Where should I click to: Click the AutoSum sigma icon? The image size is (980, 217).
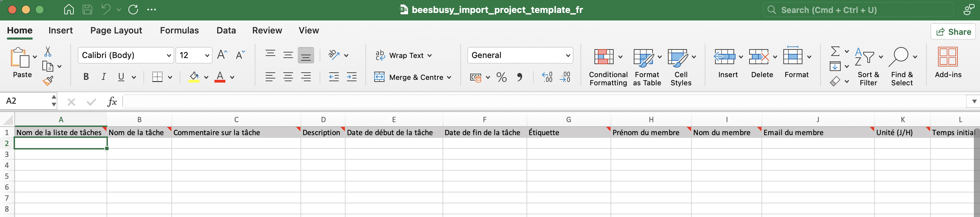(835, 51)
